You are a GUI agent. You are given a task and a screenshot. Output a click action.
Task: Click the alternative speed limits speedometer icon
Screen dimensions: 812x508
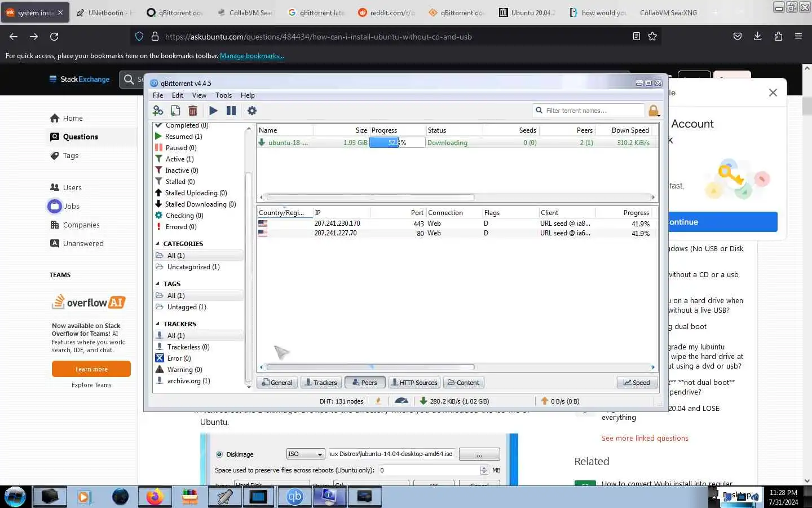pyautogui.click(x=401, y=401)
